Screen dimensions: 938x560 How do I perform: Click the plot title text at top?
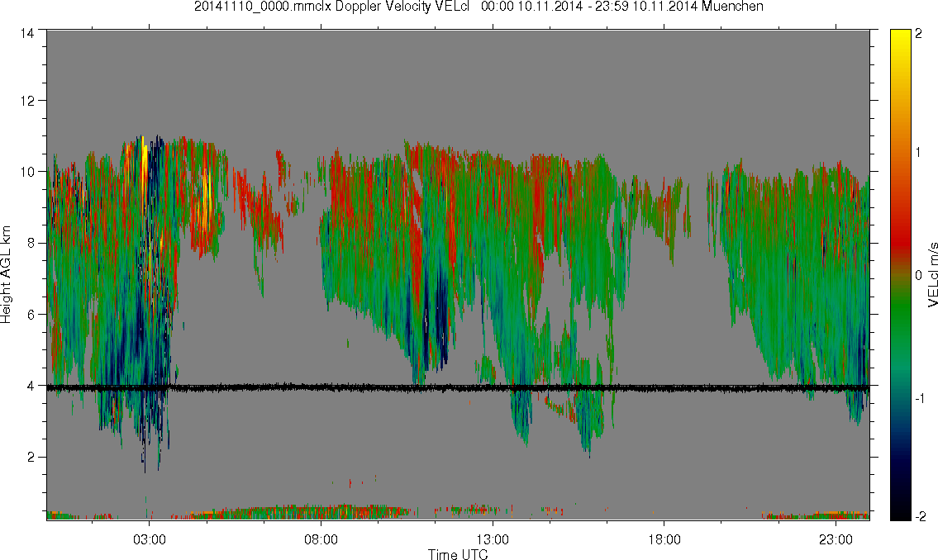(x=479, y=7)
